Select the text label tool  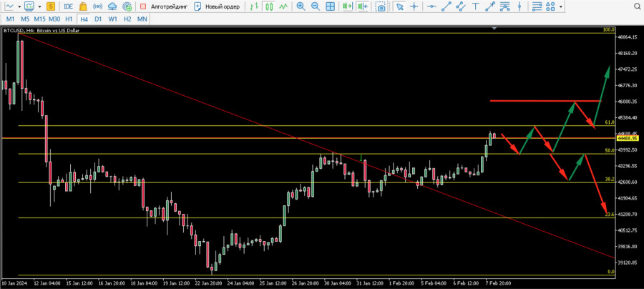point(476,6)
